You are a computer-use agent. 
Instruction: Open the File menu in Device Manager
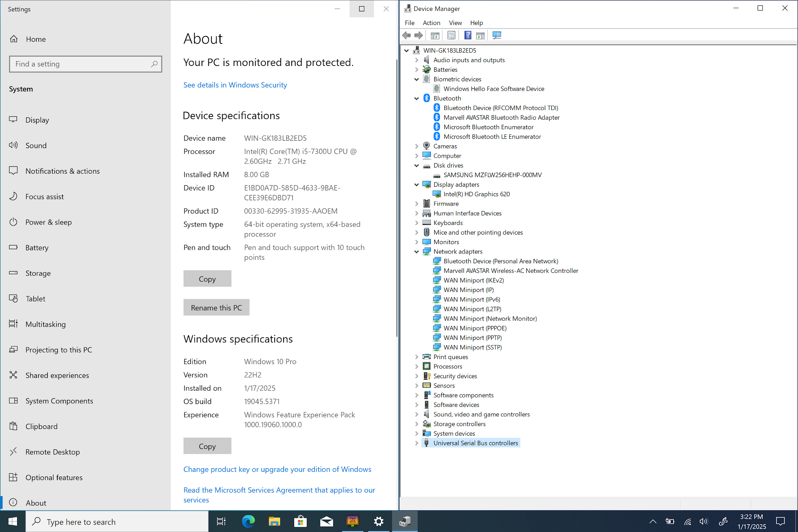pyautogui.click(x=410, y=23)
